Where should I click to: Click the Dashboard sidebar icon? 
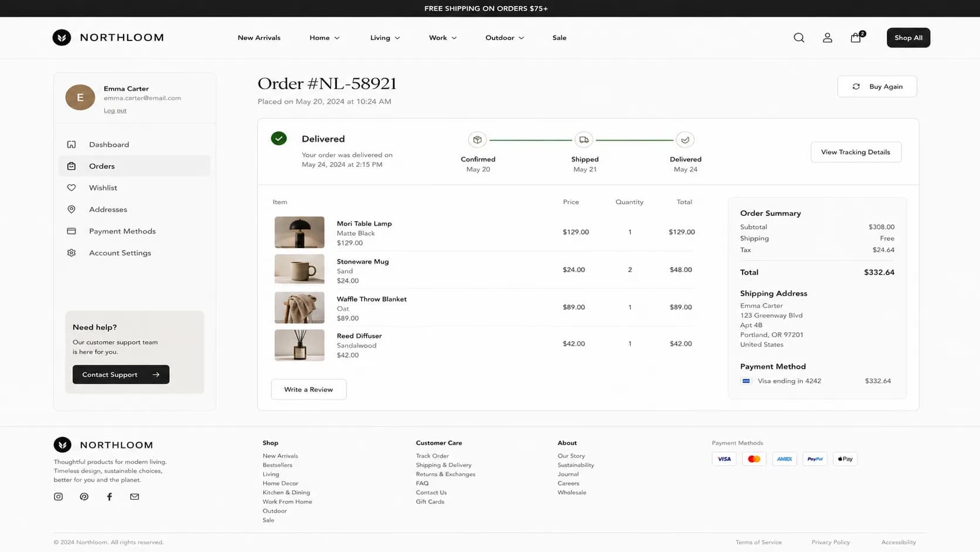click(x=72, y=144)
